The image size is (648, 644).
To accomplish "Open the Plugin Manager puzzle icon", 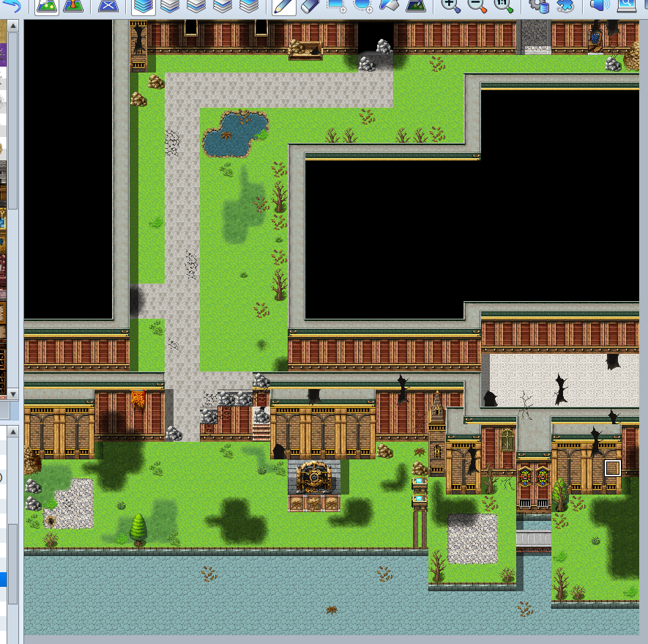I will pos(565,5).
